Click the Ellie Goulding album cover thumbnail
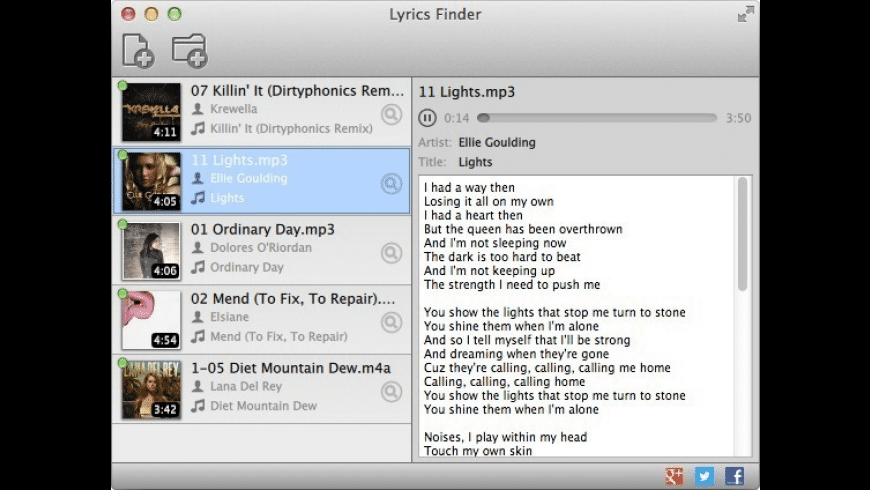Image resolution: width=870 pixels, height=490 pixels. (151, 181)
